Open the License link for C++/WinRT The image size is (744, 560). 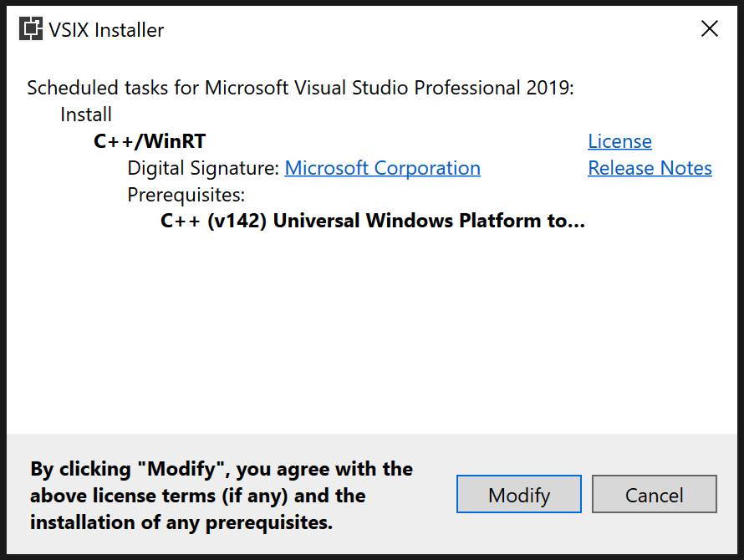coord(619,140)
